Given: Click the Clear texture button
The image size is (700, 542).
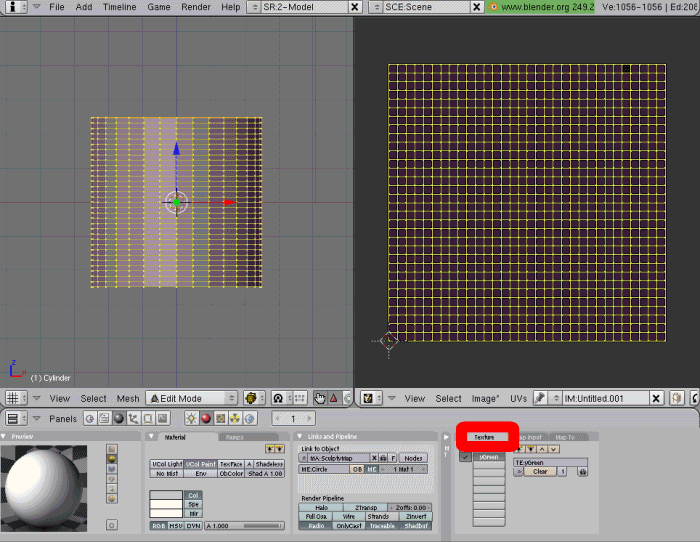Looking at the screenshot, I should (x=540, y=471).
